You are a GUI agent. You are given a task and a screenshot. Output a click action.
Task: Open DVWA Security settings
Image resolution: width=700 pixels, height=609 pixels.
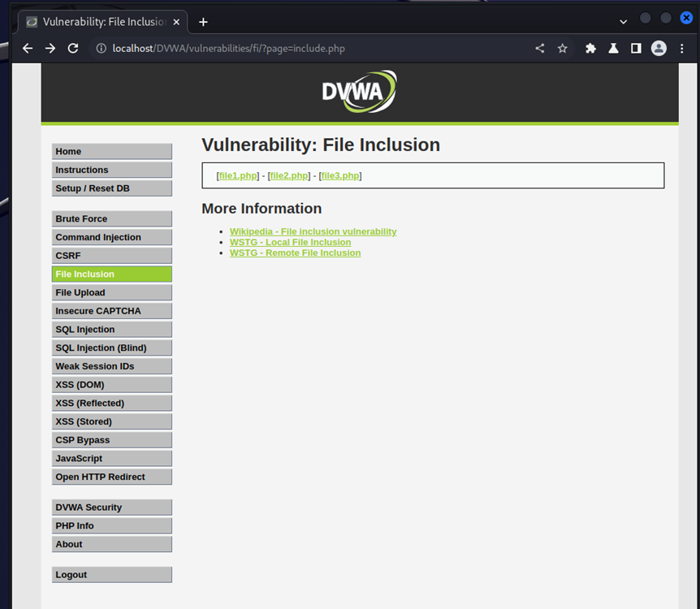tap(111, 508)
